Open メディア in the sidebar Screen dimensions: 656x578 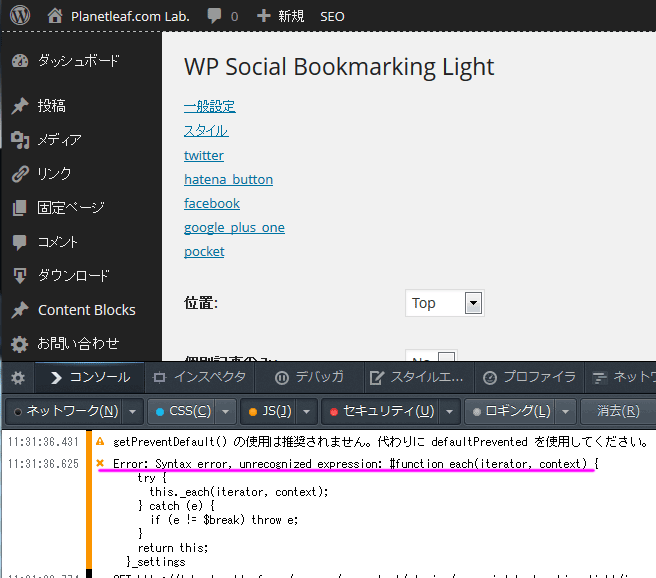(x=59, y=140)
